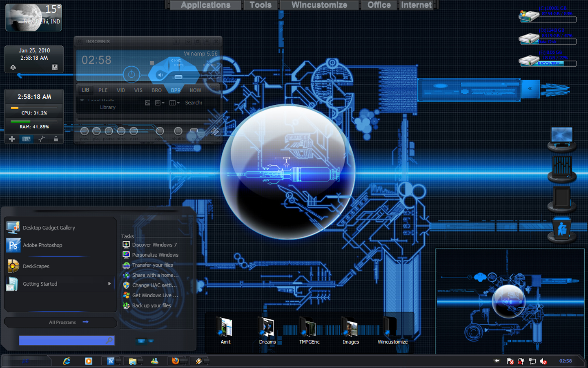Click Internet Explorer taskbar icon
This screenshot has width=588, height=368.
[67, 361]
